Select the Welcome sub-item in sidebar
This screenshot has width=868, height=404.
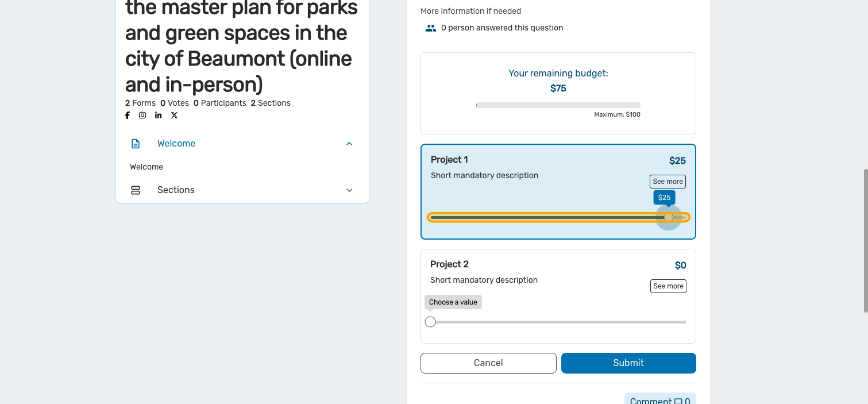(146, 167)
